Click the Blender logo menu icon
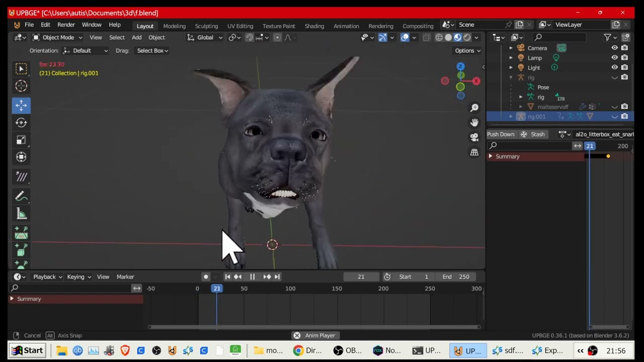Viewport: 644px width, 362px height. coord(17,25)
